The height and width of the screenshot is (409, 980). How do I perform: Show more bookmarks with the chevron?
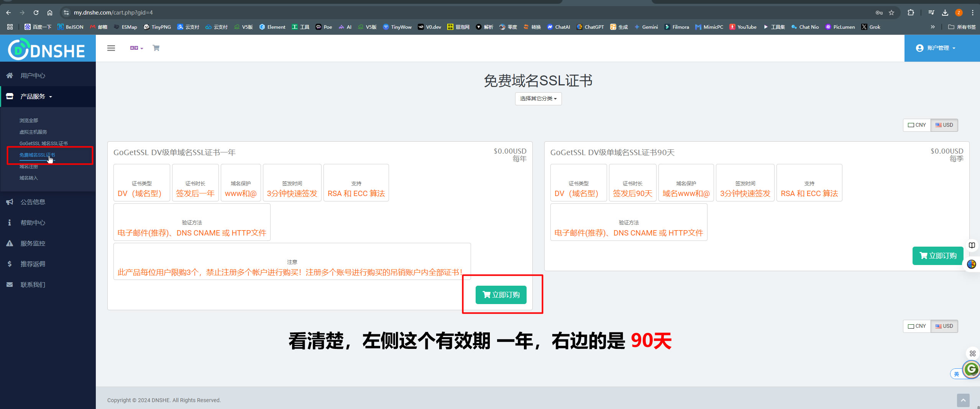[932, 27]
